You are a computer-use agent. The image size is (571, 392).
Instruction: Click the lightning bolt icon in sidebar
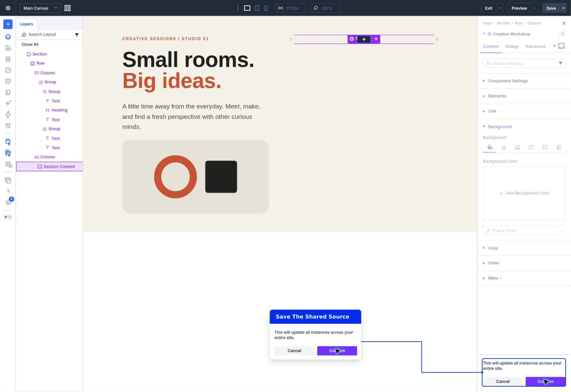(x=8, y=114)
